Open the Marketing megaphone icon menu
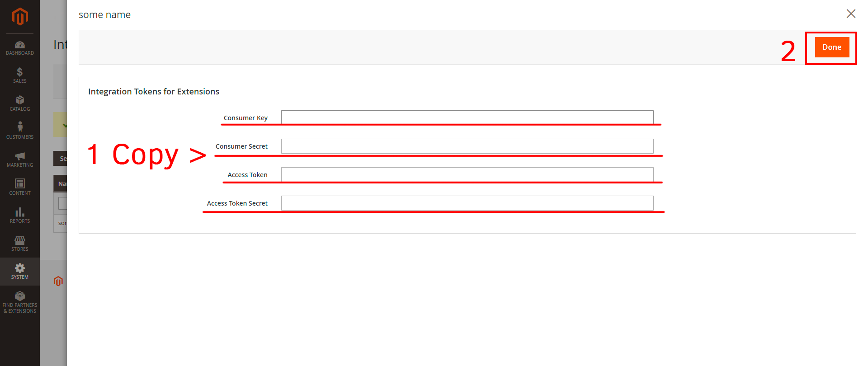 (20, 160)
